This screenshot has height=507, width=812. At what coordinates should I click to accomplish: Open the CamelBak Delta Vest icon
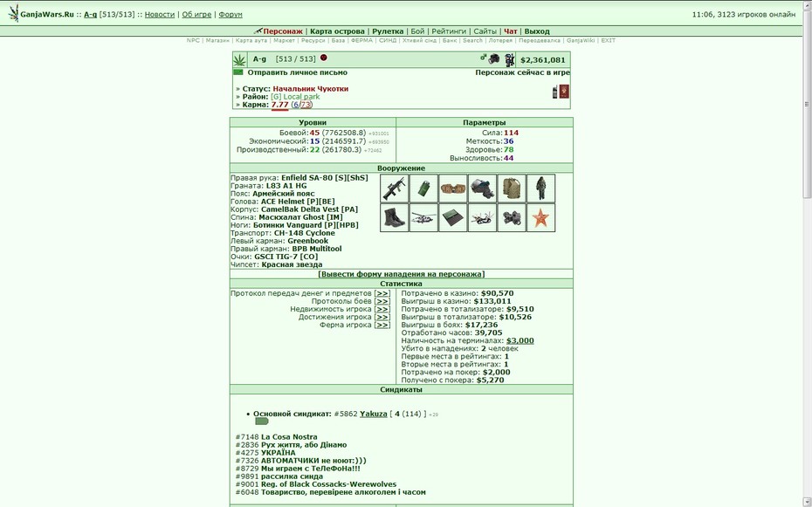coord(512,188)
